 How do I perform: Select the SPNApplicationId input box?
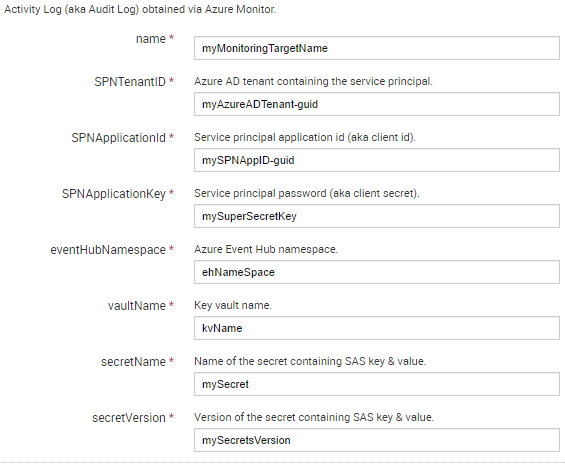377,160
